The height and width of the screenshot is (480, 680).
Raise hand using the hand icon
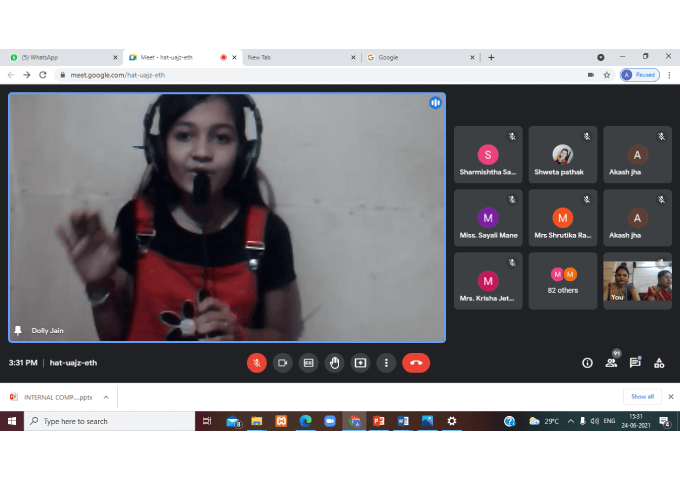click(334, 363)
